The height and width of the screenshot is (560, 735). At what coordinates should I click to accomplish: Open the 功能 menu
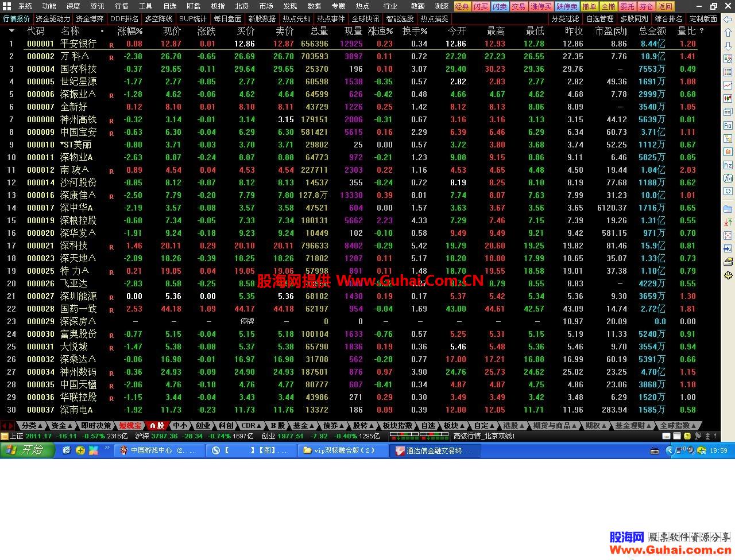point(49,6)
